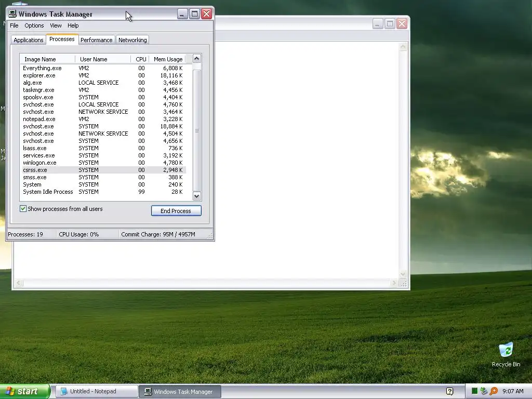The height and width of the screenshot is (399, 532).
Task: Select the explorer.exe process row
Action: (103, 75)
